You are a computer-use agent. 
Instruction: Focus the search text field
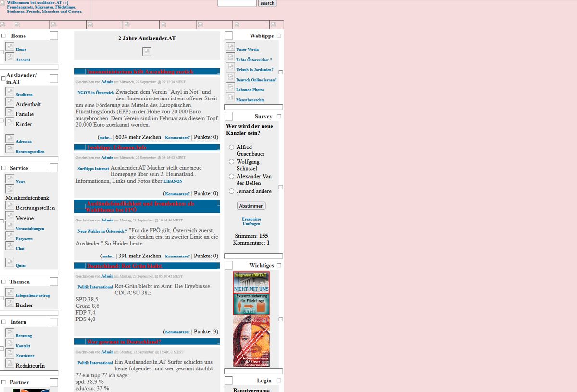pyautogui.click(x=237, y=3)
